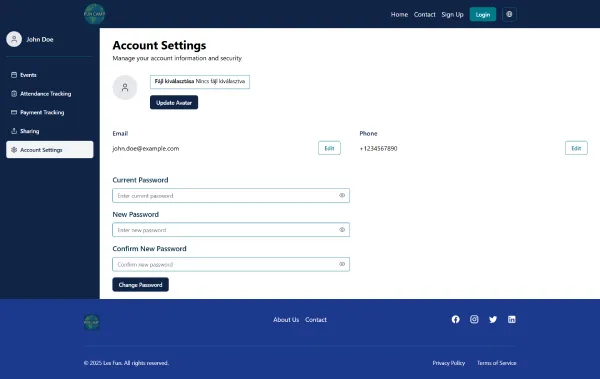Screen dimensions: 600x379
Task: Open About Us link in footer
Action: (x=286, y=320)
